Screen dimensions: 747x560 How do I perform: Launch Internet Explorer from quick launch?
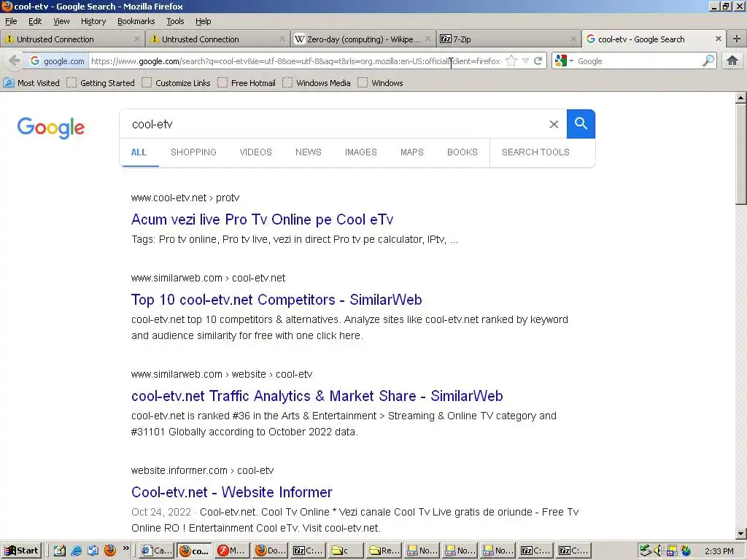coord(76,551)
